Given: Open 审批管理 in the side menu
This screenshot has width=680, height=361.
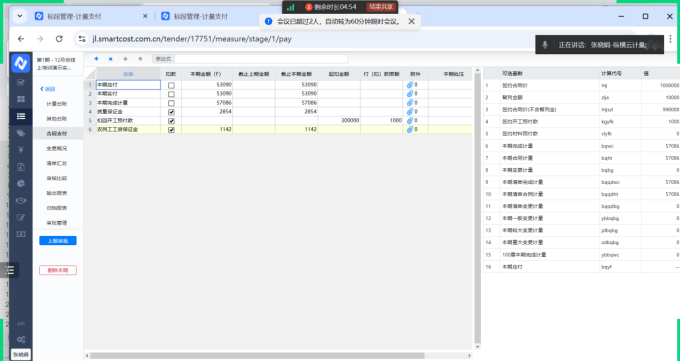Looking at the screenshot, I should click(57, 223).
